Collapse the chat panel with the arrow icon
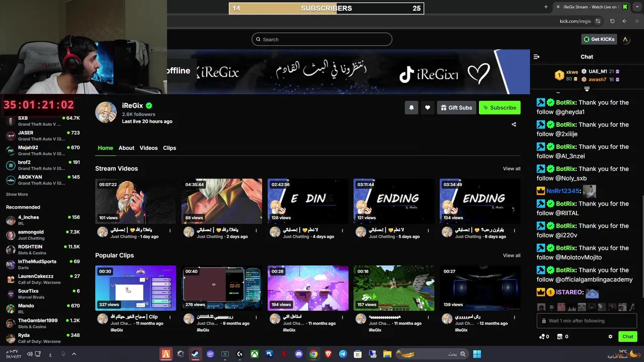This screenshot has width=644, height=362. [x=536, y=57]
